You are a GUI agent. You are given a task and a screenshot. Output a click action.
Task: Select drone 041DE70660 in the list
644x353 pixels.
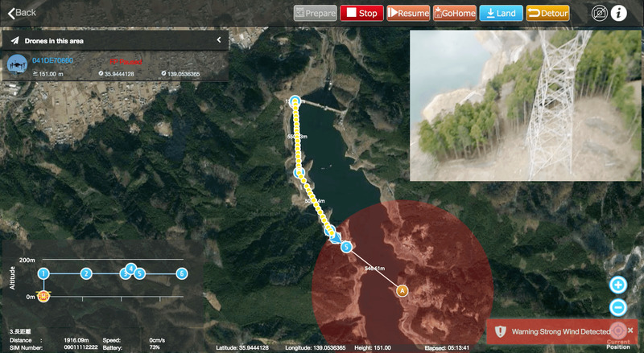pyautogui.click(x=52, y=60)
